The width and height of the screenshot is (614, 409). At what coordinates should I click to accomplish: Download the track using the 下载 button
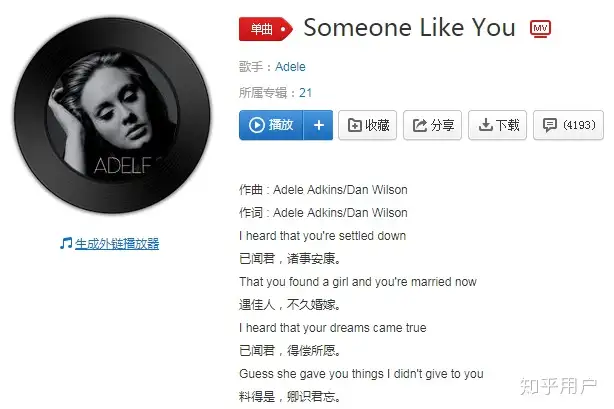pyautogui.click(x=498, y=125)
